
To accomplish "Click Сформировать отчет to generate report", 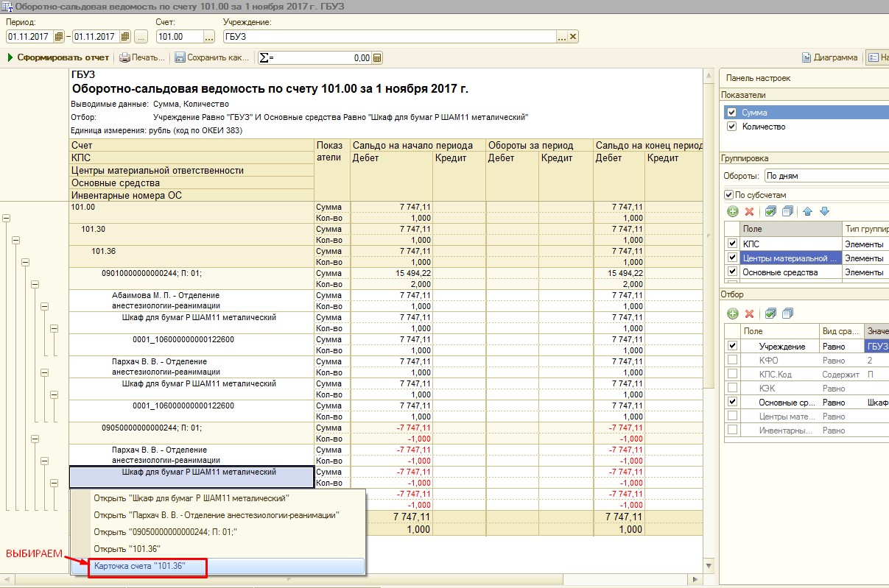I will tap(58, 57).
